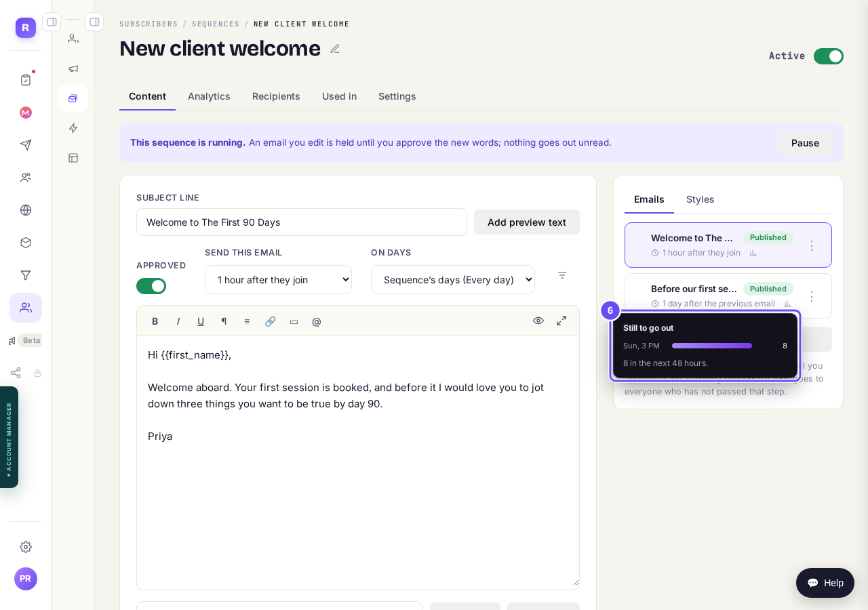Image resolution: width=868 pixels, height=610 pixels.
Task: Open the lightning bolt automations icon
Action: point(73,128)
